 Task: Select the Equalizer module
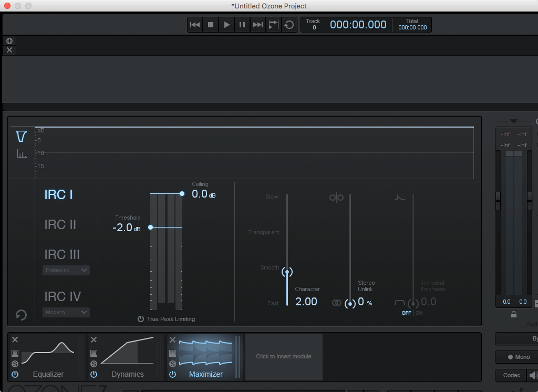point(48,357)
